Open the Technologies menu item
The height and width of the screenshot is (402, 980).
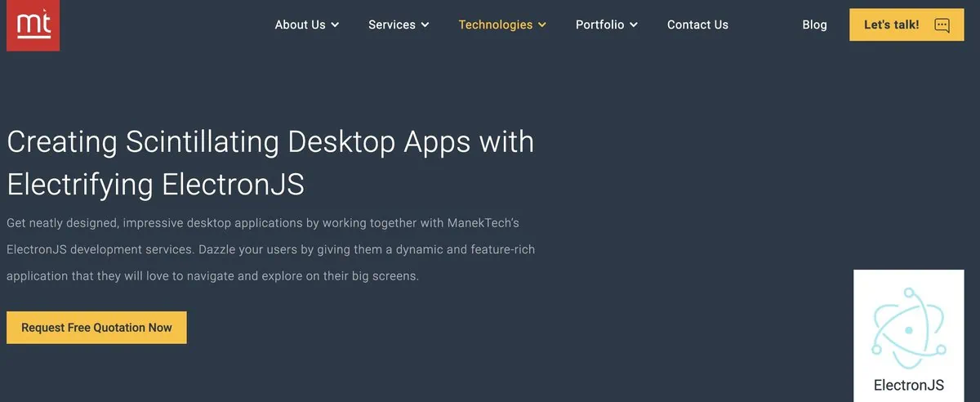(495, 25)
